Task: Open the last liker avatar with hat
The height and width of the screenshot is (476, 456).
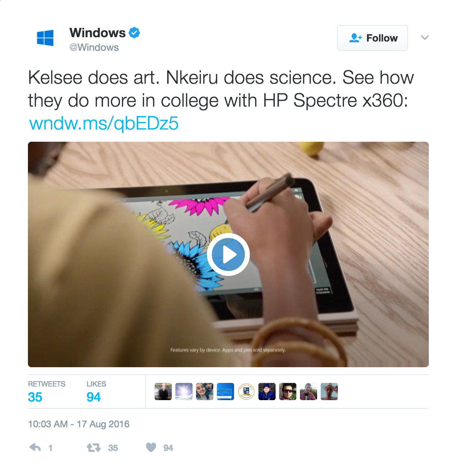Action: point(329,392)
